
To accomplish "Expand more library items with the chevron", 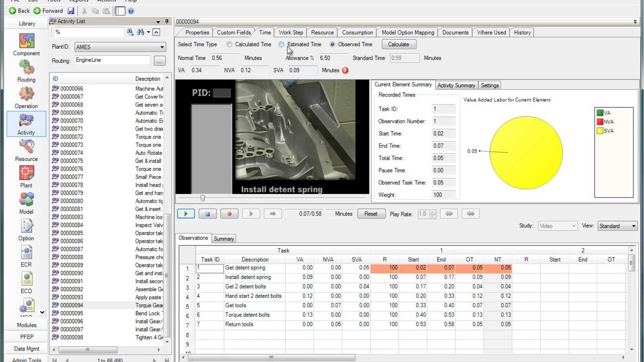I will click(x=42, y=312).
